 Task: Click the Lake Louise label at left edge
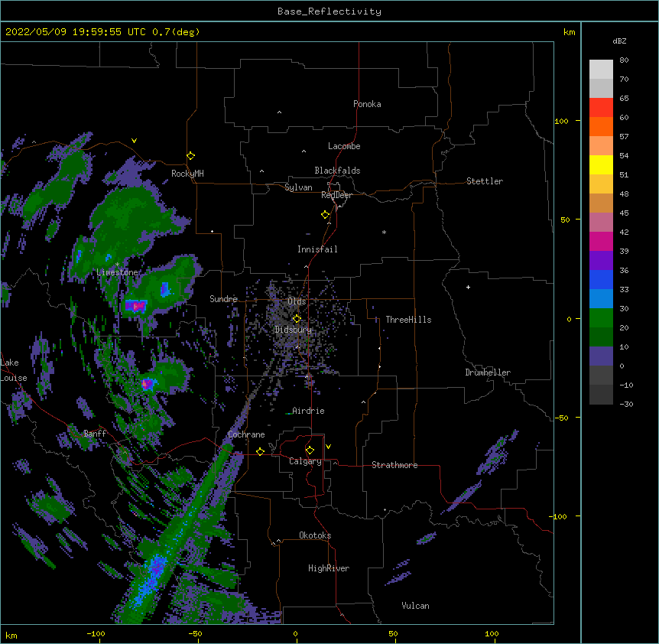[x=14, y=370]
